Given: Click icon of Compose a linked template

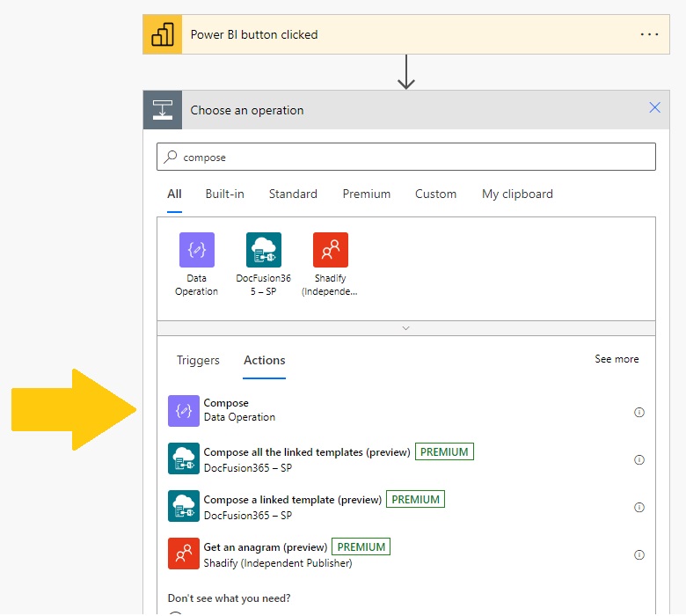Looking at the screenshot, I should (184, 506).
